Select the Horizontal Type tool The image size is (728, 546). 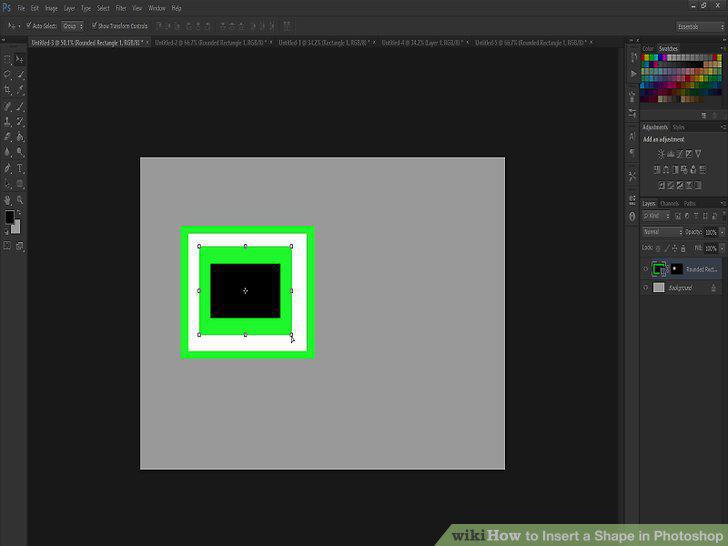click(20, 169)
